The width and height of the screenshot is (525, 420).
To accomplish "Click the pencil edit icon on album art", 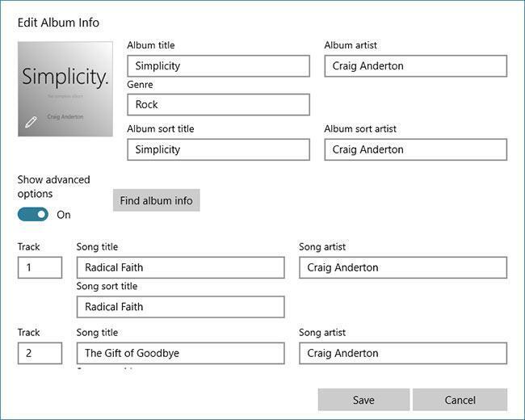I will [31, 122].
